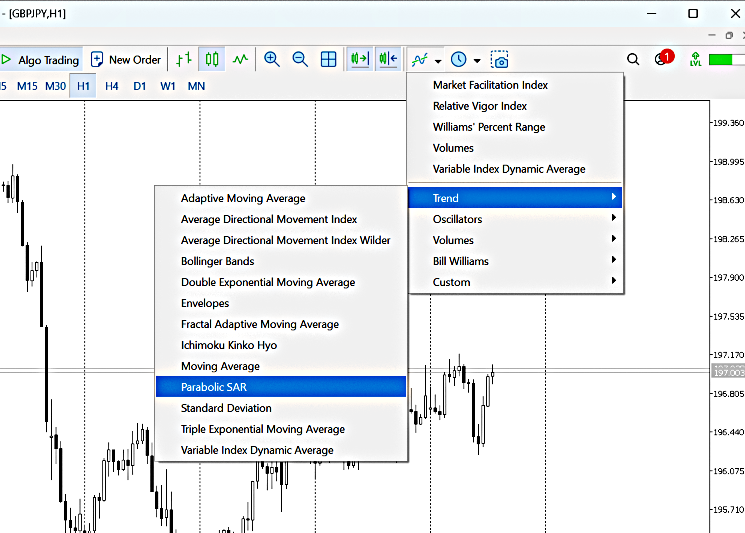Screen dimensions: 745x533
Task: Click the Algo Trading button
Action: [40, 60]
